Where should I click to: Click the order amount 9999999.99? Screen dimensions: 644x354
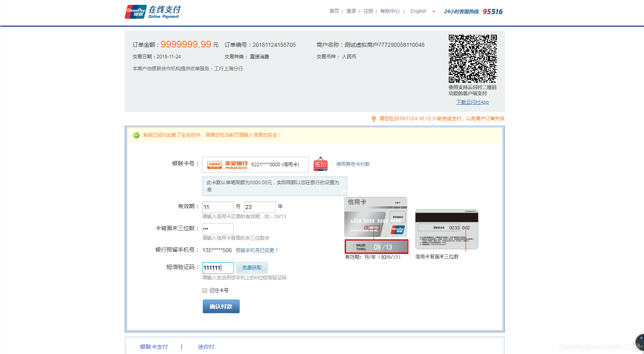(x=186, y=44)
